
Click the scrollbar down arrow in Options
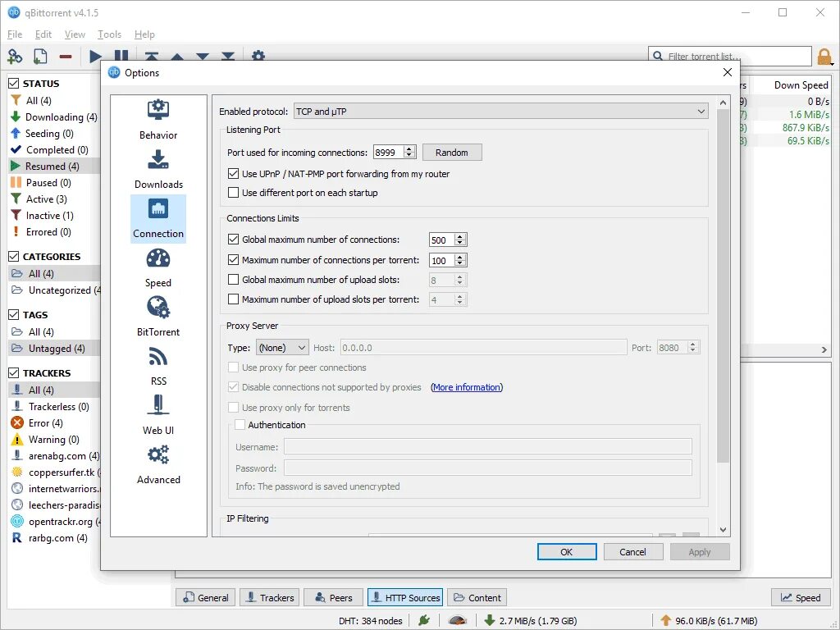[723, 530]
